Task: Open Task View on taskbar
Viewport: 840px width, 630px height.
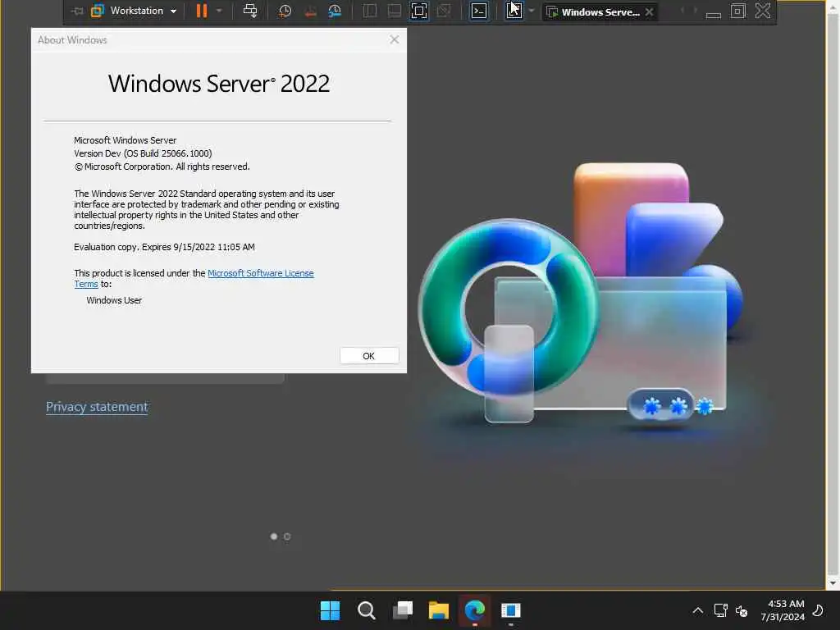Action: tap(403, 610)
